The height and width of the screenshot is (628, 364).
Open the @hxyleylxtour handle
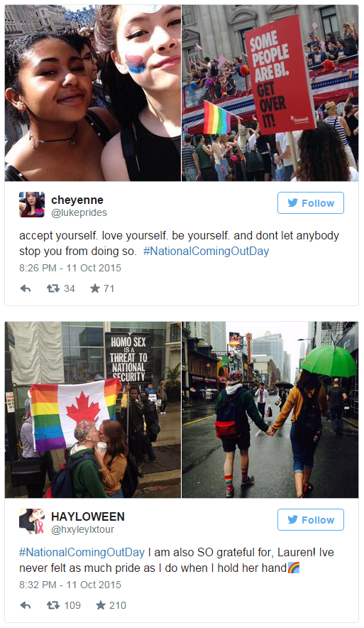click(83, 529)
